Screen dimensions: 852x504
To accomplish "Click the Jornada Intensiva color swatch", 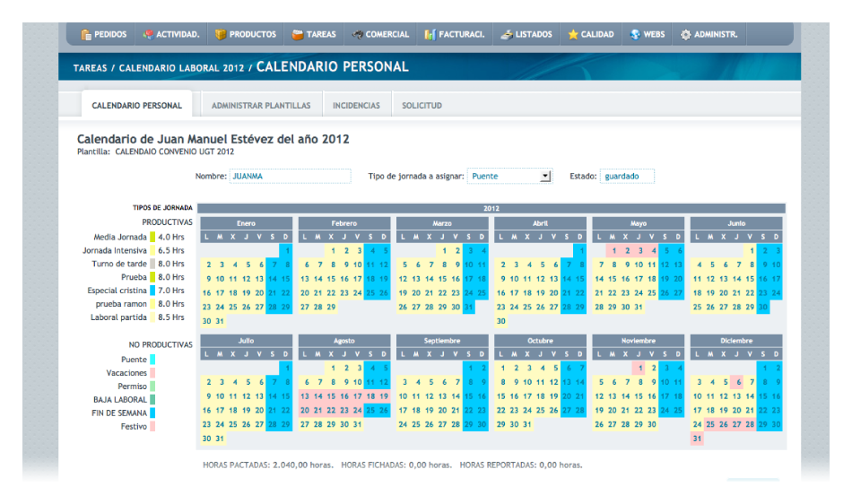I will pos(152,250).
